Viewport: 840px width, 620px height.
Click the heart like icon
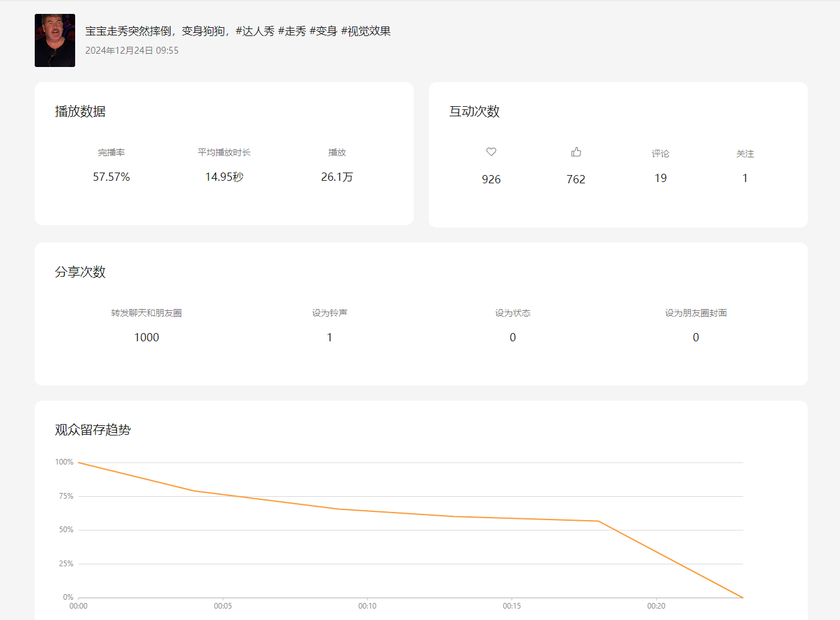point(491,152)
